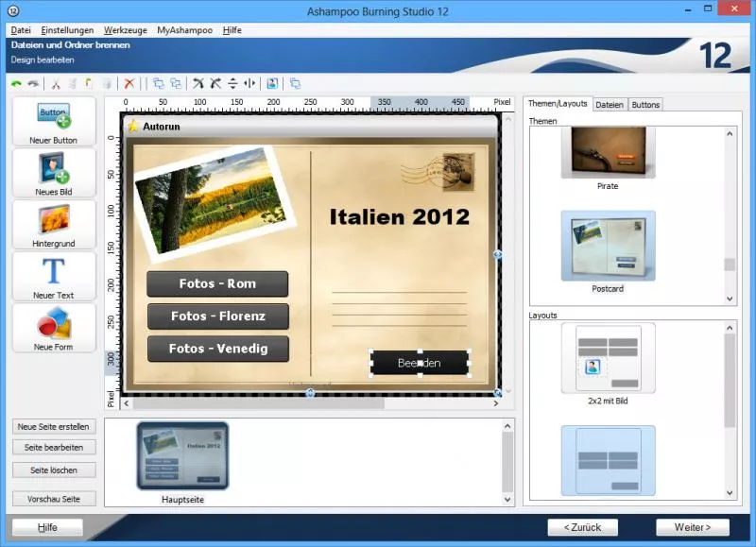Select the landscape photo on the postcard
The height and width of the screenshot is (547, 756).
(x=215, y=204)
